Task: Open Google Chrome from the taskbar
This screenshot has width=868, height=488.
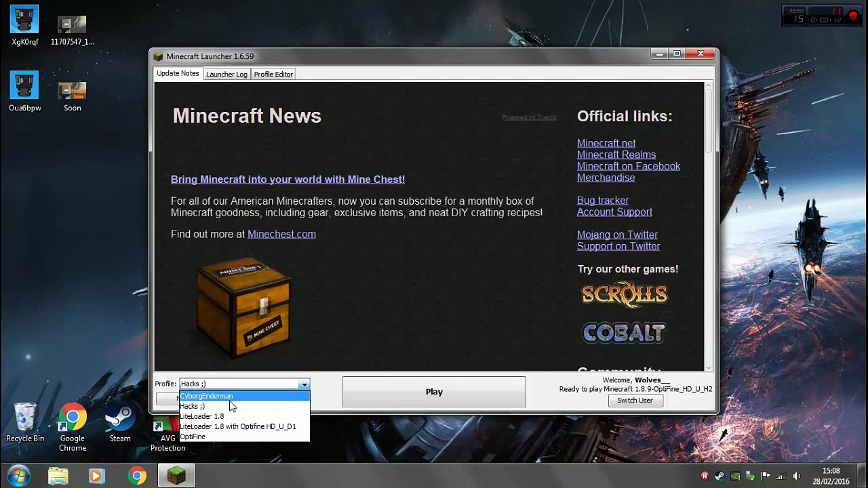Action: pyautogui.click(x=137, y=476)
